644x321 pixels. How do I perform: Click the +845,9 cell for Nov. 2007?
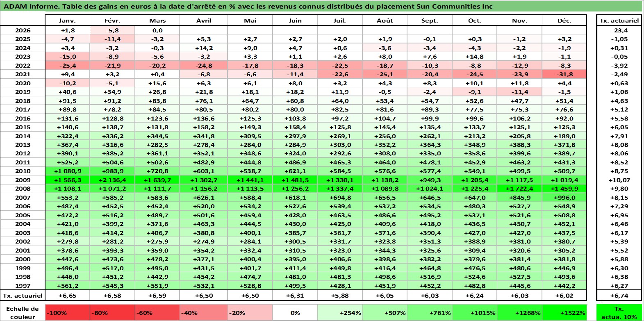pos(519,198)
